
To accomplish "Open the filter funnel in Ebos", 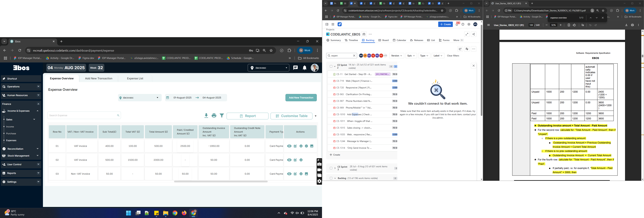I will [222, 115].
